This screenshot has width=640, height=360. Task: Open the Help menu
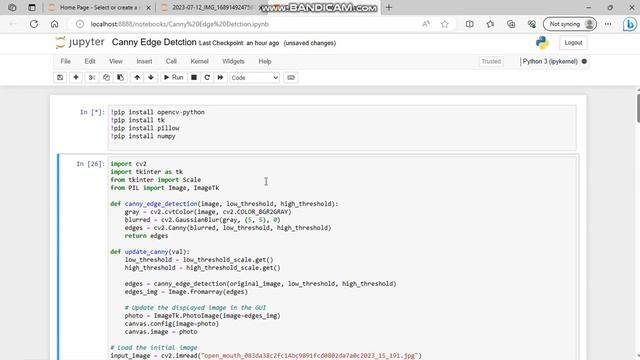pyautogui.click(x=265, y=61)
